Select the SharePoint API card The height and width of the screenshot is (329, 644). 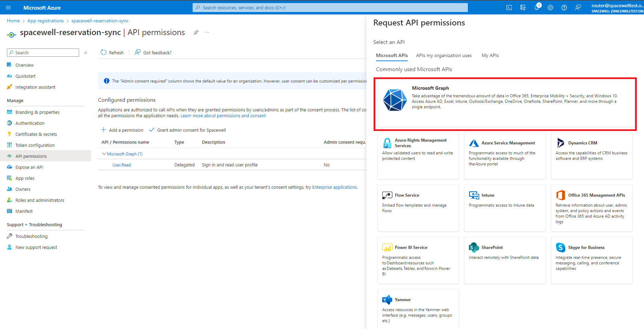click(x=505, y=260)
